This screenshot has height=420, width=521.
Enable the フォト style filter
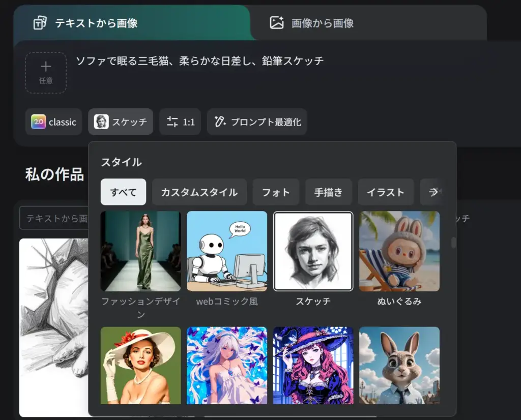(276, 192)
